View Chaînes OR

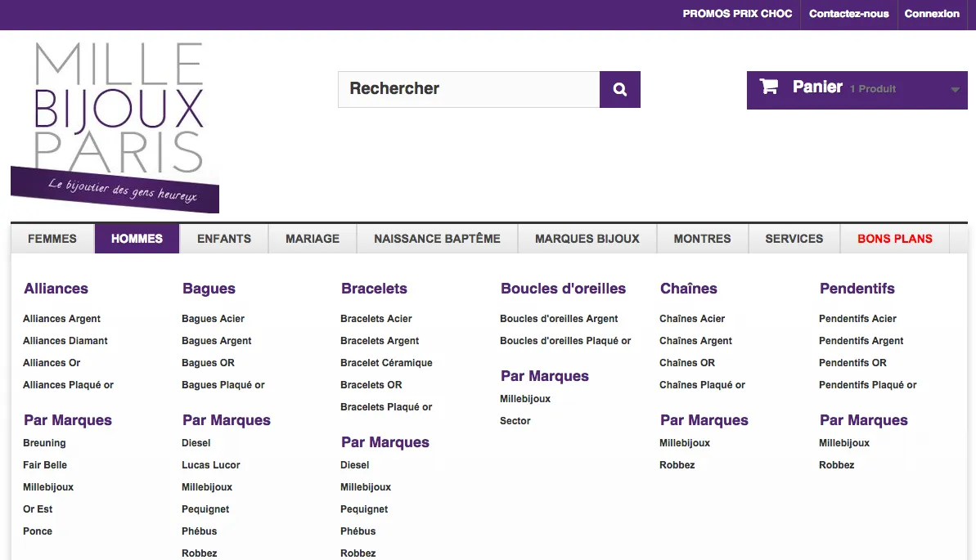point(687,363)
